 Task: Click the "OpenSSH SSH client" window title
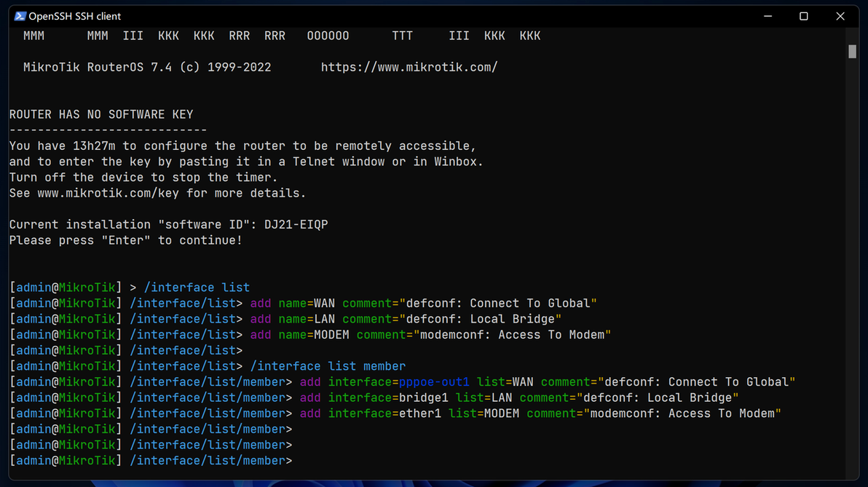pos(75,16)
